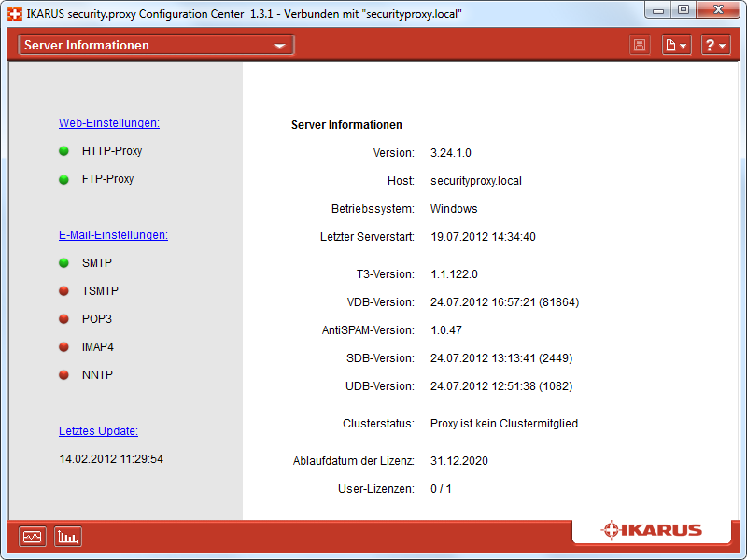The height and width of the screenshot is (560, 747).
Task: Click the green HTTP-Proxy status indicator
Action: click(64, 151)
